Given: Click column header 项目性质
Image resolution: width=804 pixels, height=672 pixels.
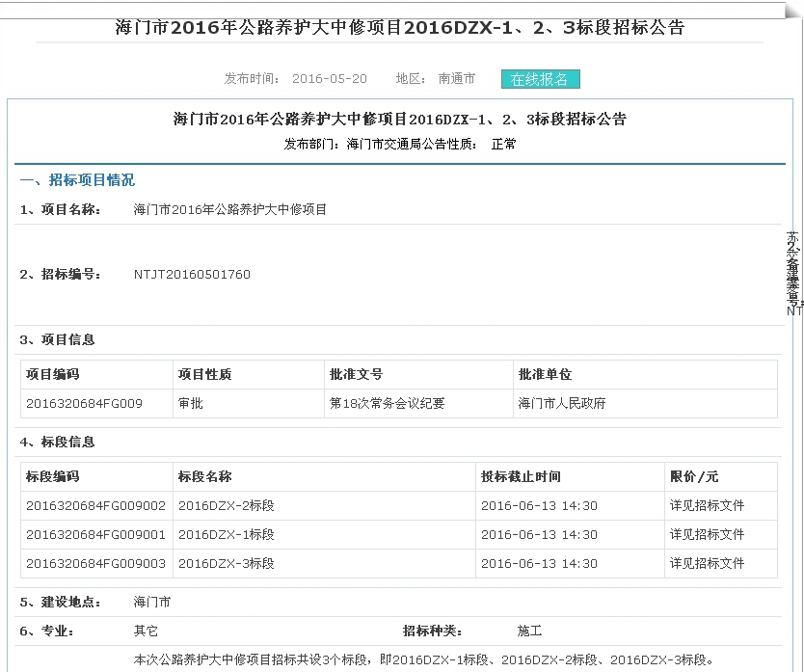Looking at the screenshot, I should click(x=204, y=374).
